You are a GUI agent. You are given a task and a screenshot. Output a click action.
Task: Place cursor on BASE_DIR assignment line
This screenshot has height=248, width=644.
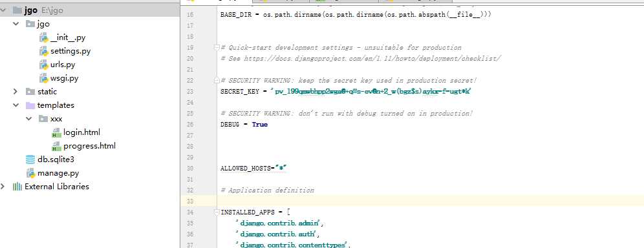coord(356,15)
